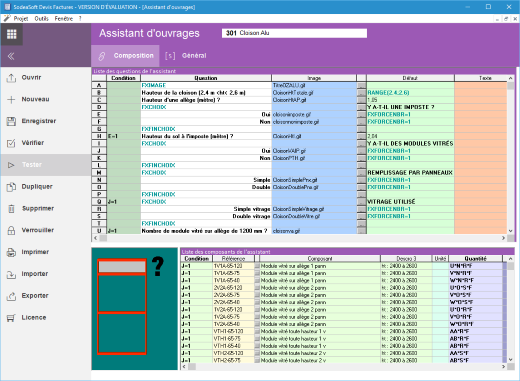Click the Tester play icon
520x381 pixels.
coord(11,165)
